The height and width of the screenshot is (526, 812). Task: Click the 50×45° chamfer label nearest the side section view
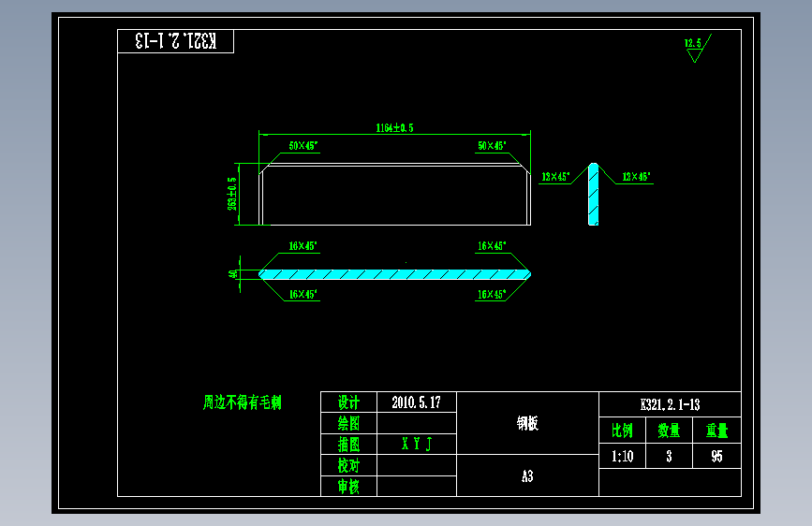coord(492,146)
